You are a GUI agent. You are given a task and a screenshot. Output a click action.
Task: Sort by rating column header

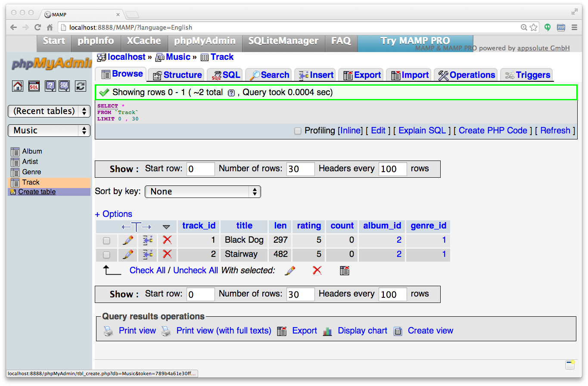[309, 225]
